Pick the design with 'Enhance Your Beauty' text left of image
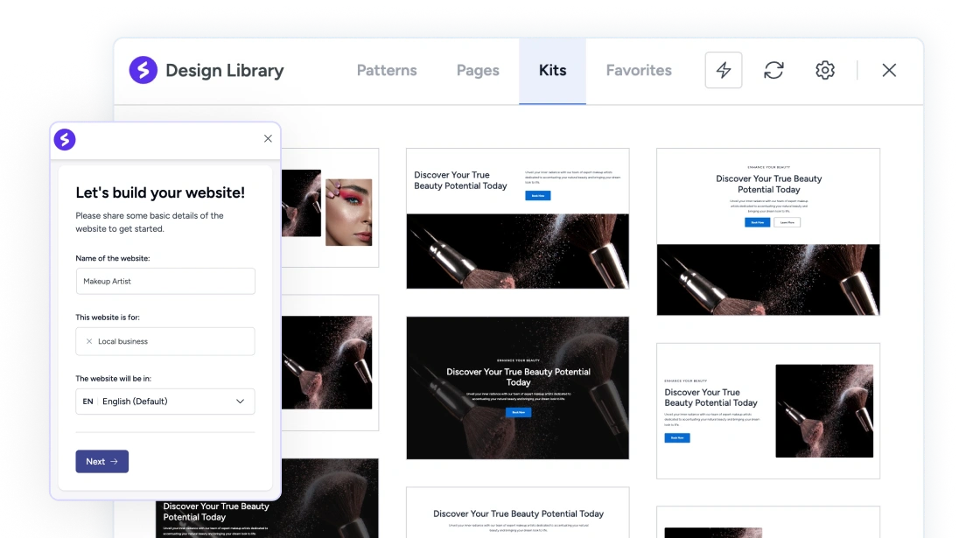Screen dimensions: 980x538 768,411
